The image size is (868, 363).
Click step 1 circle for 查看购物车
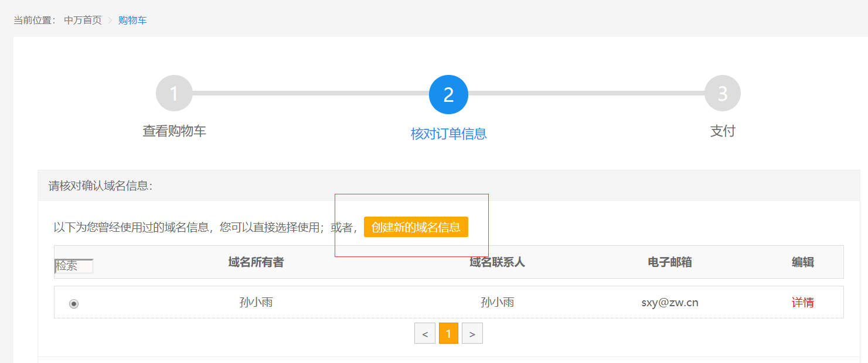[174, 93]
